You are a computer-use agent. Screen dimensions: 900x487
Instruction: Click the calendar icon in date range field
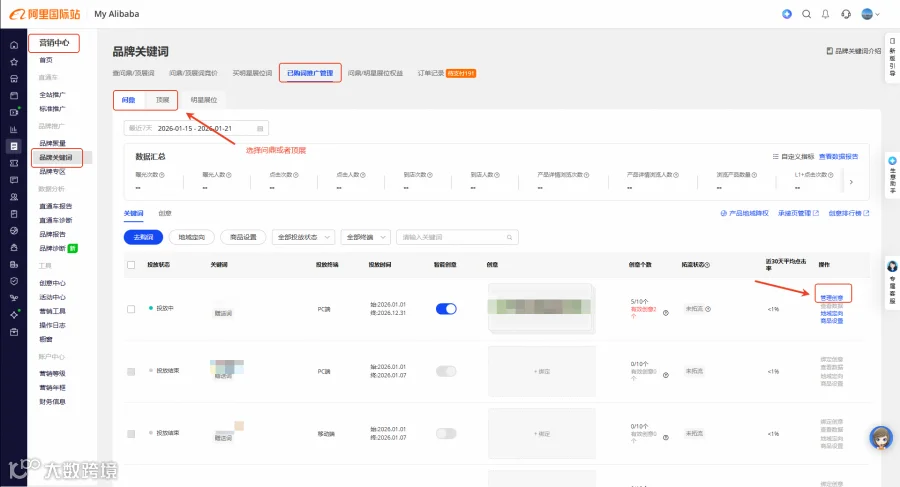[x=260, y=129]
